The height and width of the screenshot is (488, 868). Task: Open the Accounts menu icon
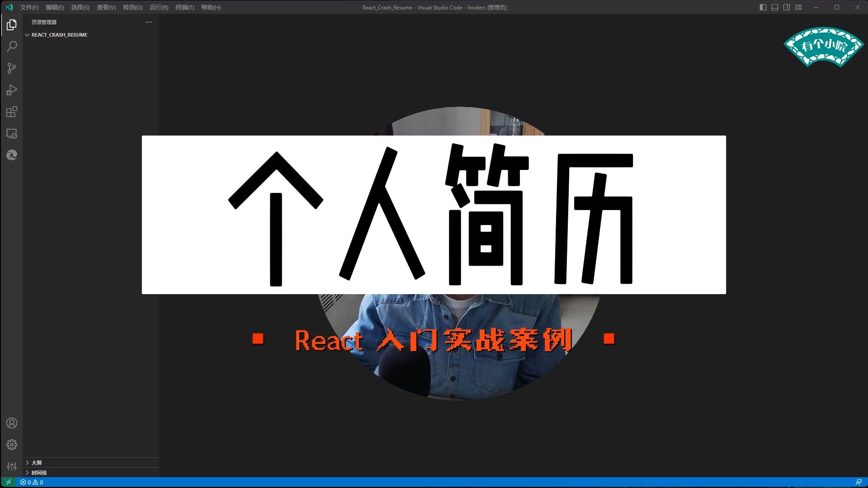click(12, 423)
